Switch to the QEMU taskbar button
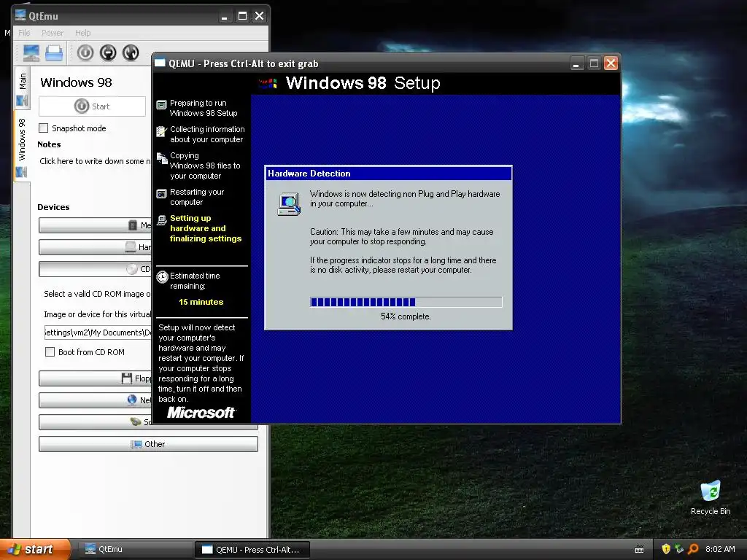747x560 pixels. pos(252,550)
